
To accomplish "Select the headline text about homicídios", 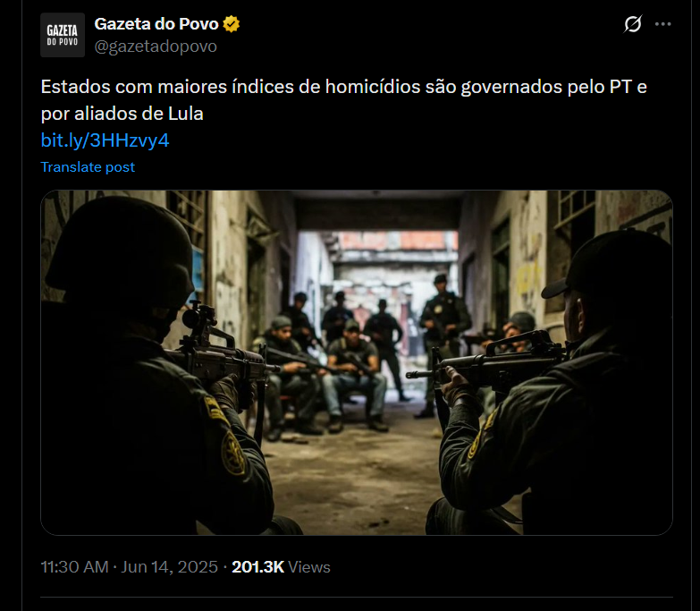I will coord(344,100).
